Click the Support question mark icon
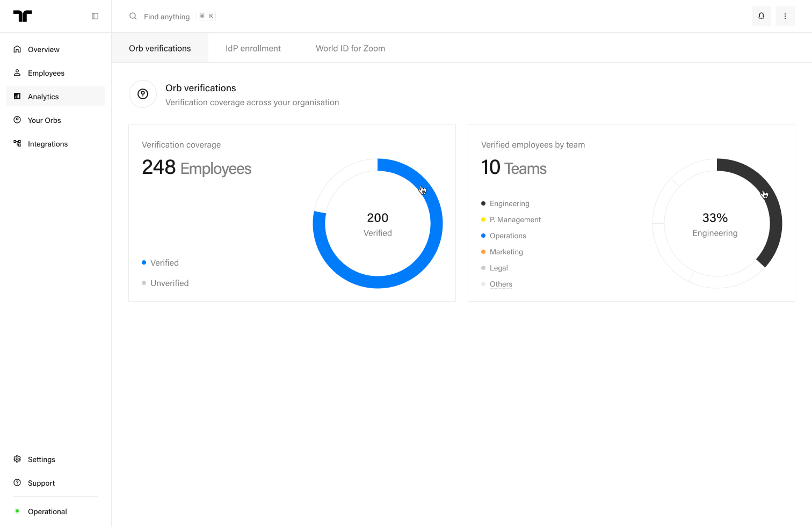This screenshot has height=527, width=812. pyautogui.click(x=17, y=483)
